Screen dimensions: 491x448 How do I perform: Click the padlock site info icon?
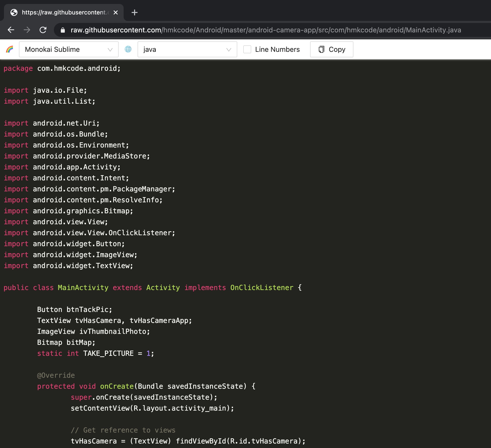(63, 30)
